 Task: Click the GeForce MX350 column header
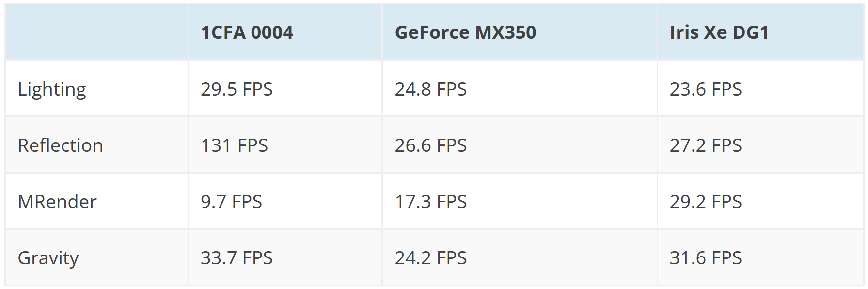point(465,32)
